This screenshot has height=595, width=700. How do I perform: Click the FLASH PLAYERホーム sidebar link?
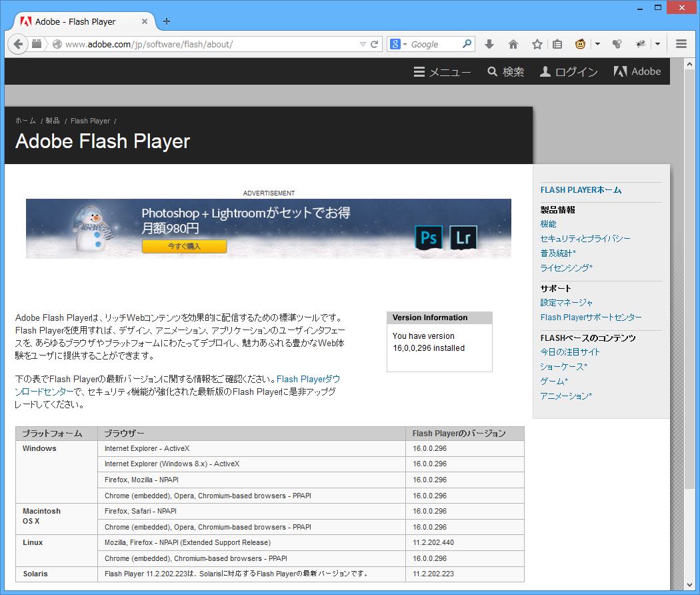click(581, 190)
